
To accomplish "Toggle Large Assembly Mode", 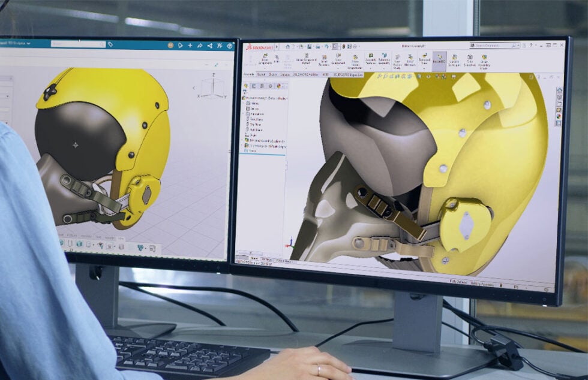I will point(484,60).
